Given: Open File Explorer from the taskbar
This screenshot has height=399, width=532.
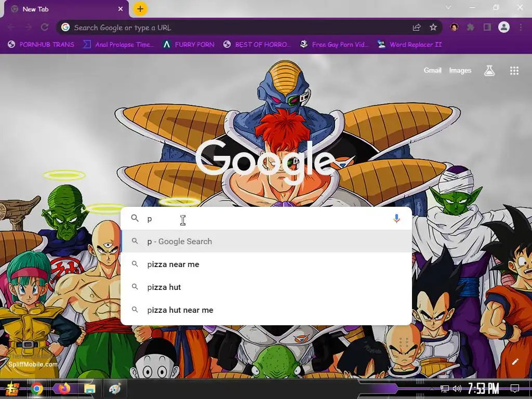Looking at the screenshot, I should tap(89, 389).
